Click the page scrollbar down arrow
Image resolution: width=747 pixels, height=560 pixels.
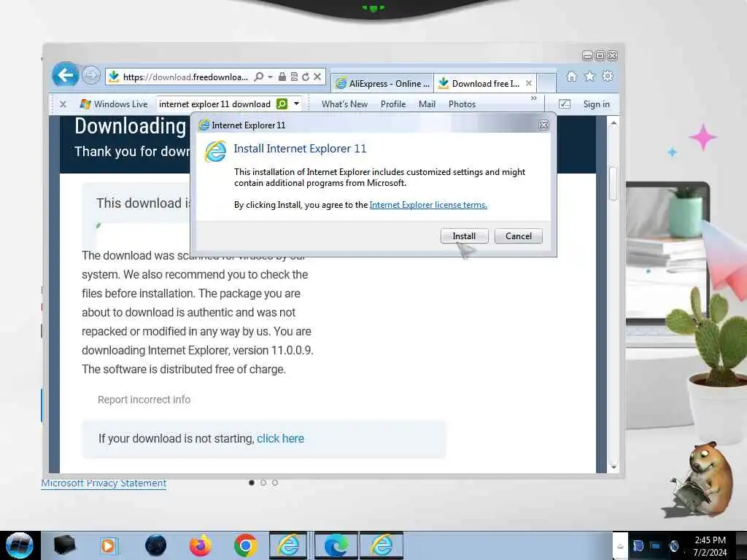coord(614,467)
